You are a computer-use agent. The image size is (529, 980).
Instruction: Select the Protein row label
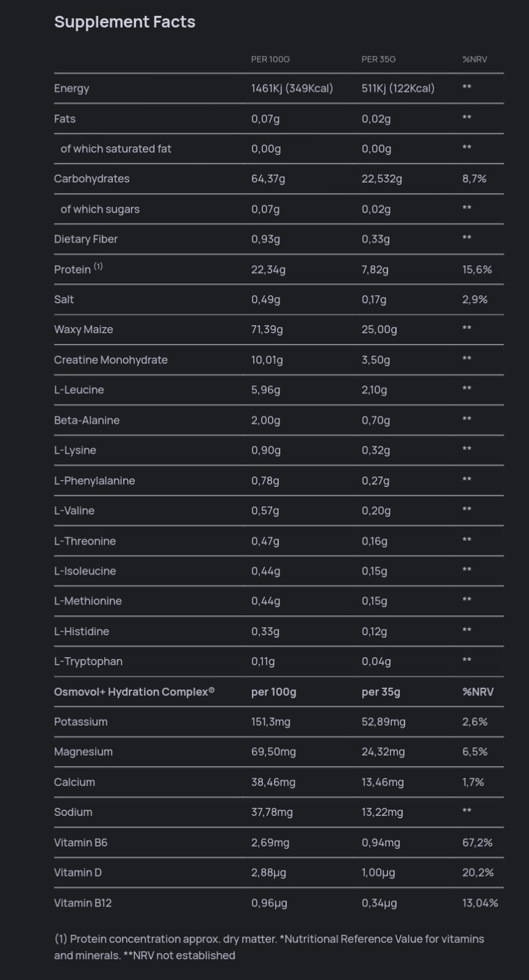[x=72, y=269]
